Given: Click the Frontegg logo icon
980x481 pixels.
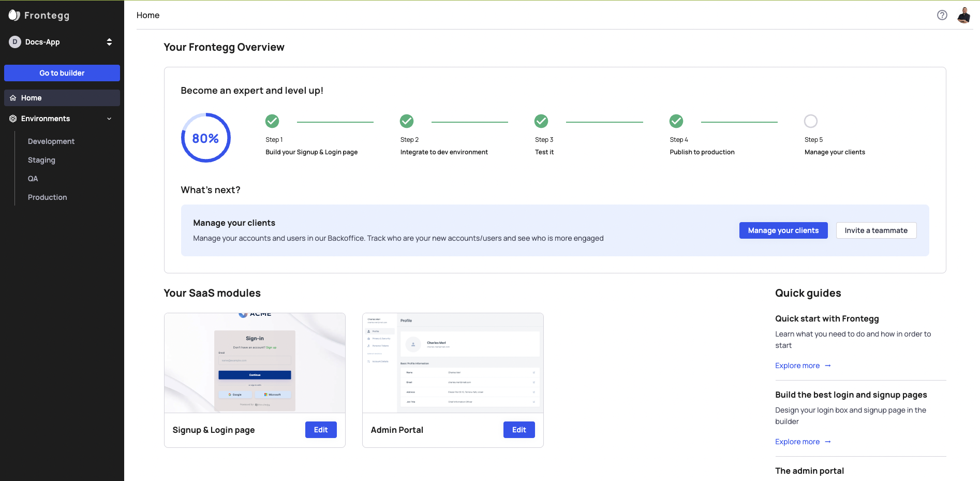Looking at the screenshot, I should [x=14, y=16].
